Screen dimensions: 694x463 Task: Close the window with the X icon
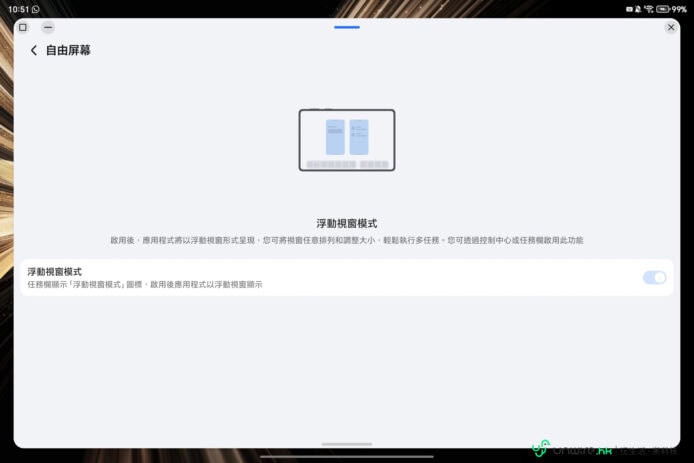[x=671, y=27]
